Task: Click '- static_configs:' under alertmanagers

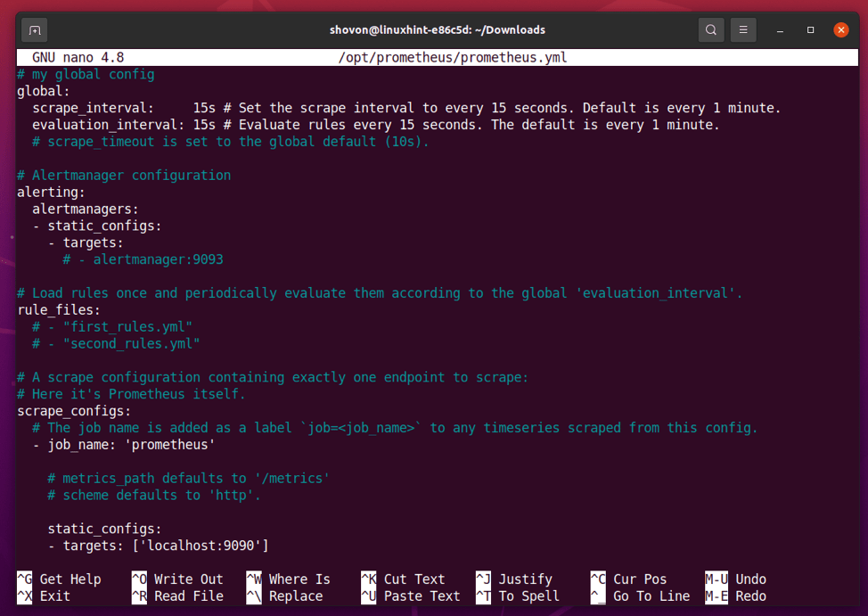Action: tap(97, 226)
